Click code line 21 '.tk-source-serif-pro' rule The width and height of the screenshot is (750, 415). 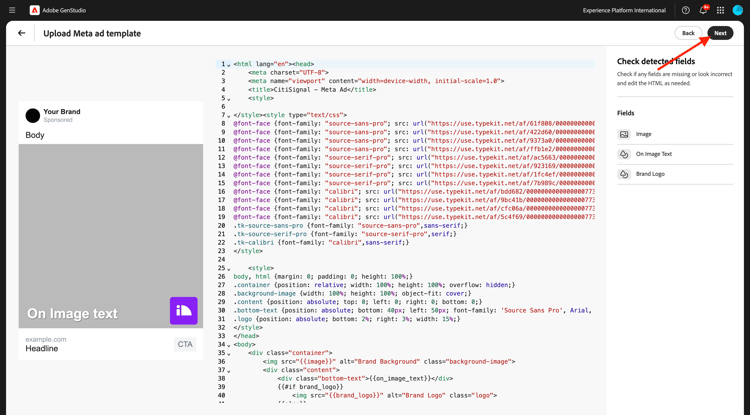[345, 234]
